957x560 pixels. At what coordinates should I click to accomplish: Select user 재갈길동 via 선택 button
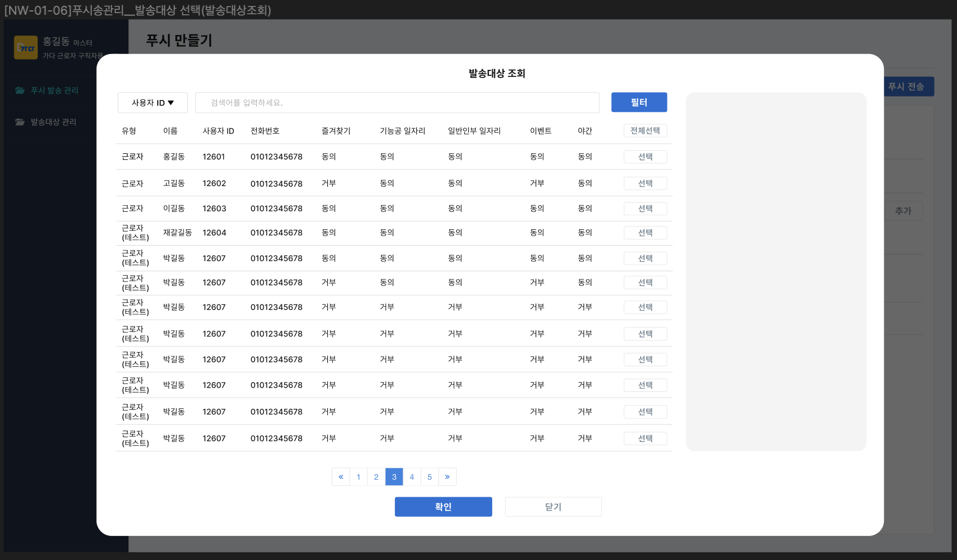[x=645, y=233]
